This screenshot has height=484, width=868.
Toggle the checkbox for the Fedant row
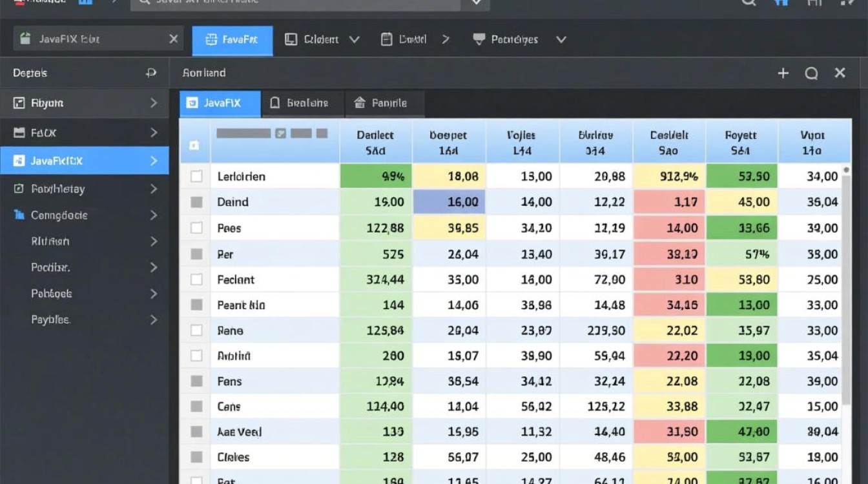pos(196,279)
